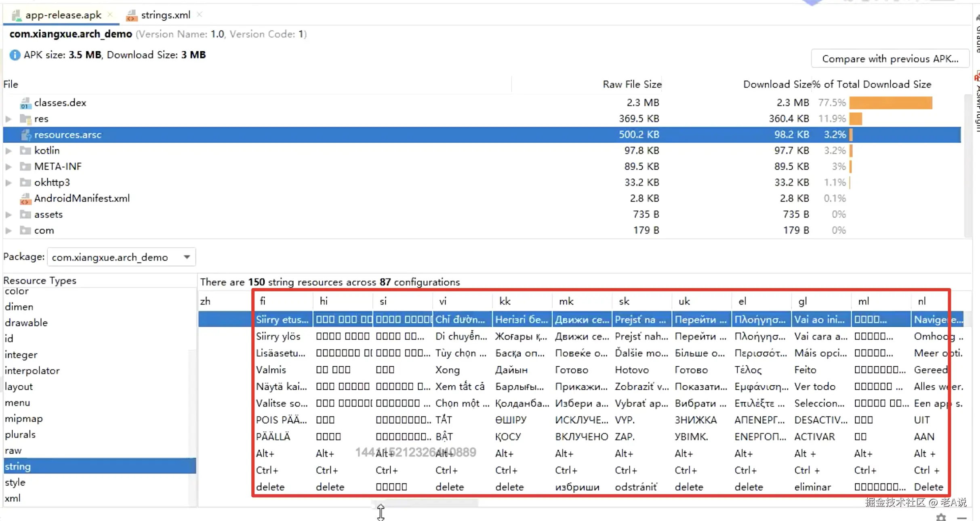Click the okhttp3 folder icon
The width and height of the screenshot is (980, 521).
tap(25, 183)
